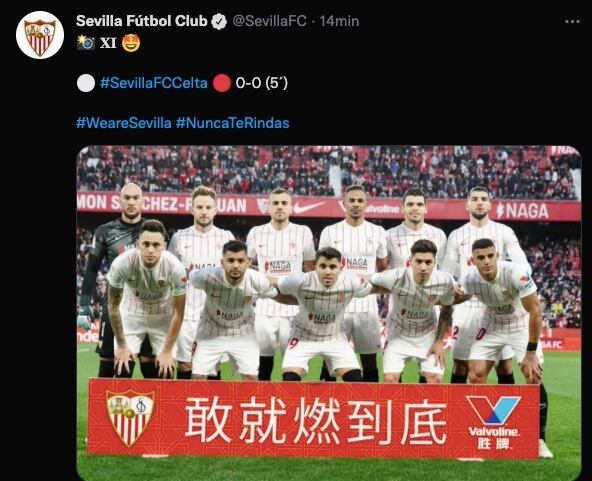Click the Sevilla crest on the red banner
This screenshot has height=481, width=592.
130,418
